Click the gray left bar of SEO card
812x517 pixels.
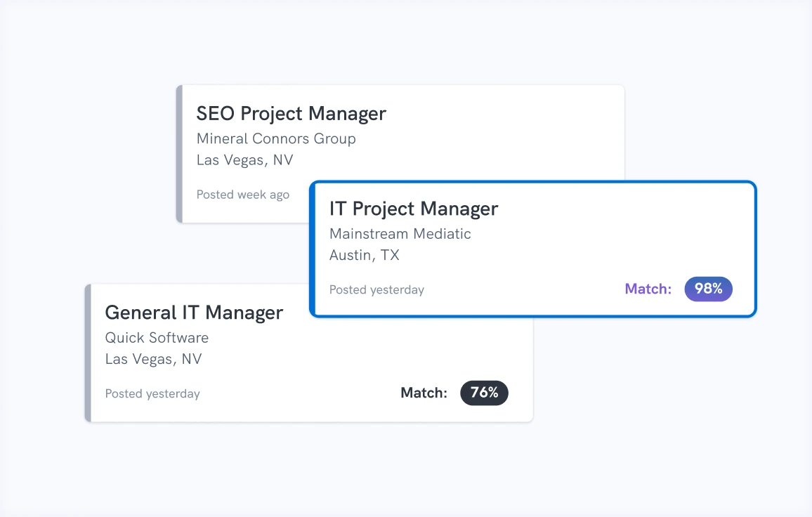(x=179, y=154)
